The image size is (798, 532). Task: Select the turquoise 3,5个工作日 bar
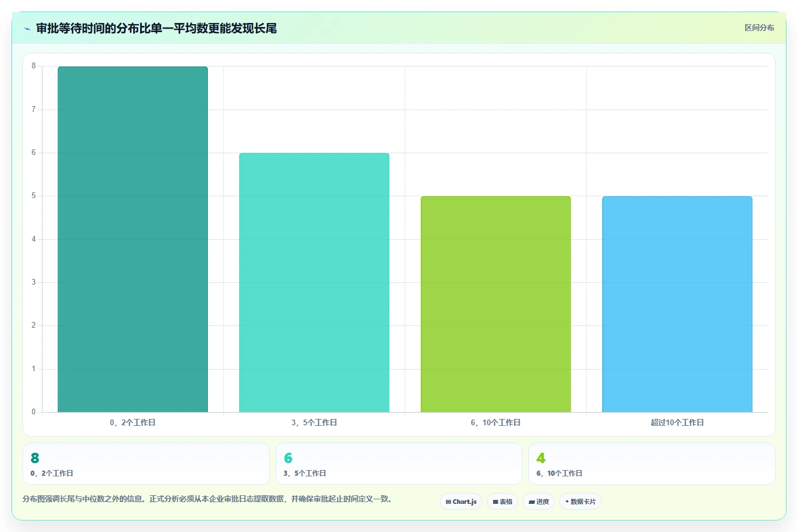[x=314, y=282]
